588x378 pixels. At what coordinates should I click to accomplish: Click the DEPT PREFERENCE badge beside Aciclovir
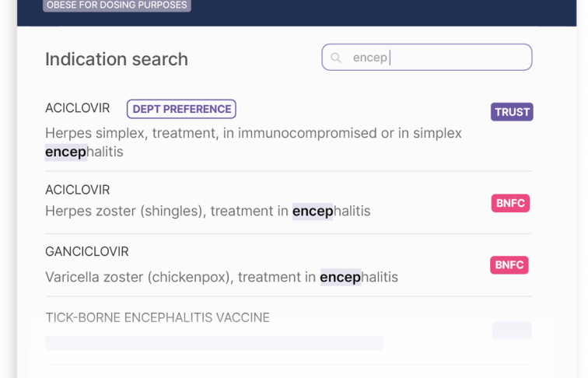point(181,109)
